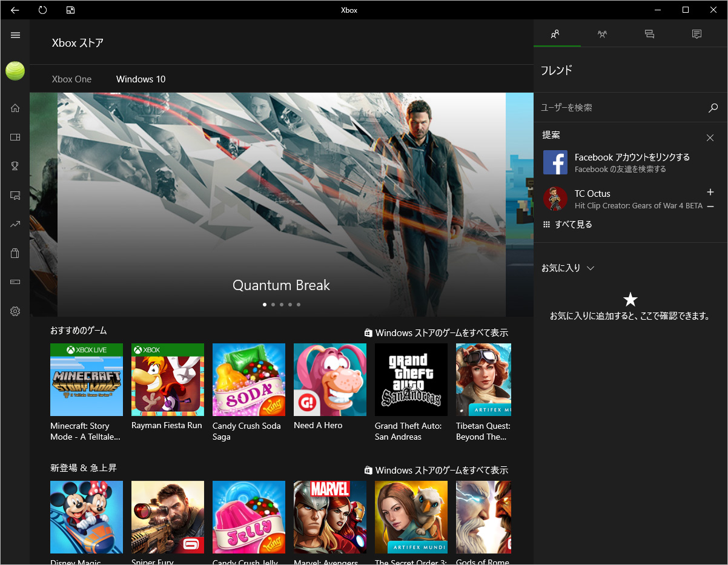Click the Xbox ストア page heading
Viewport: 728px width, 565px height.
78,43
